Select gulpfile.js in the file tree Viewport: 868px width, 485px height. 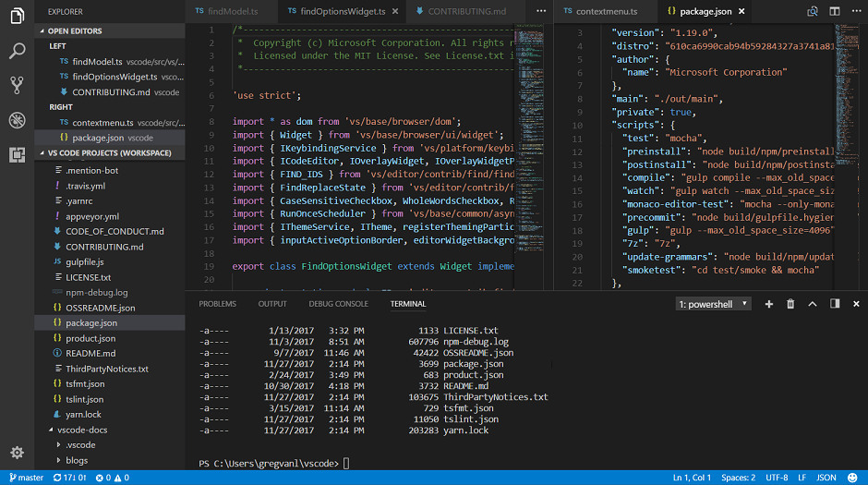tap(110, 261)
